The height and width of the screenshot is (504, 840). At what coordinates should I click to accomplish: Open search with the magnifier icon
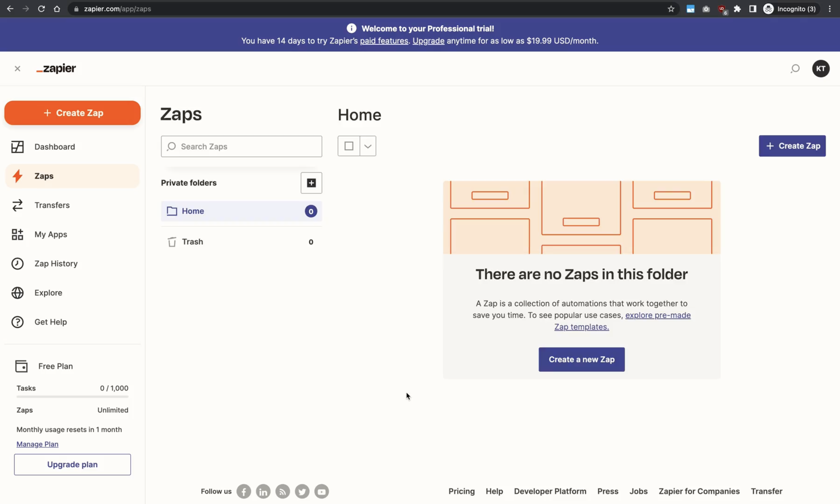tap(795, 69)
